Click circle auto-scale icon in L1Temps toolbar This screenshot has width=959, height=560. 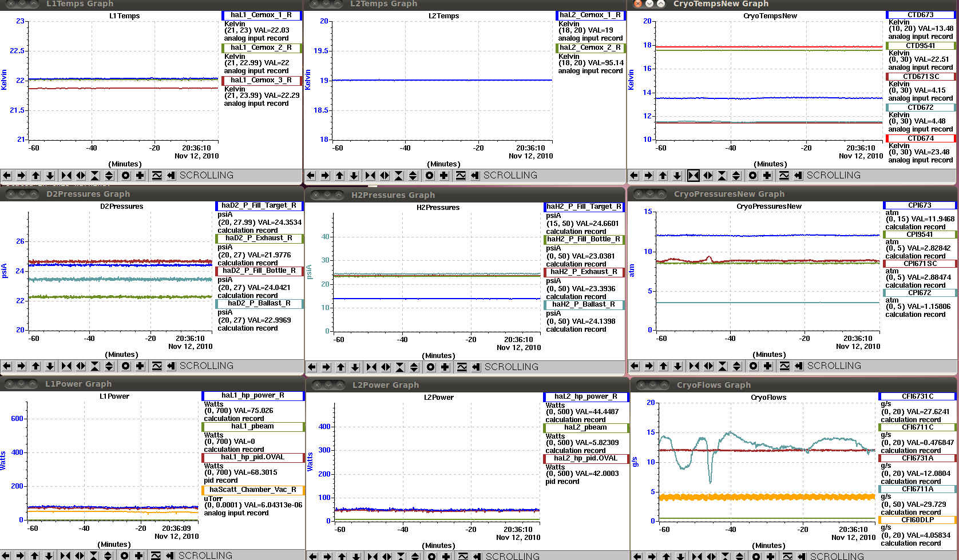(x=126, y=176)
